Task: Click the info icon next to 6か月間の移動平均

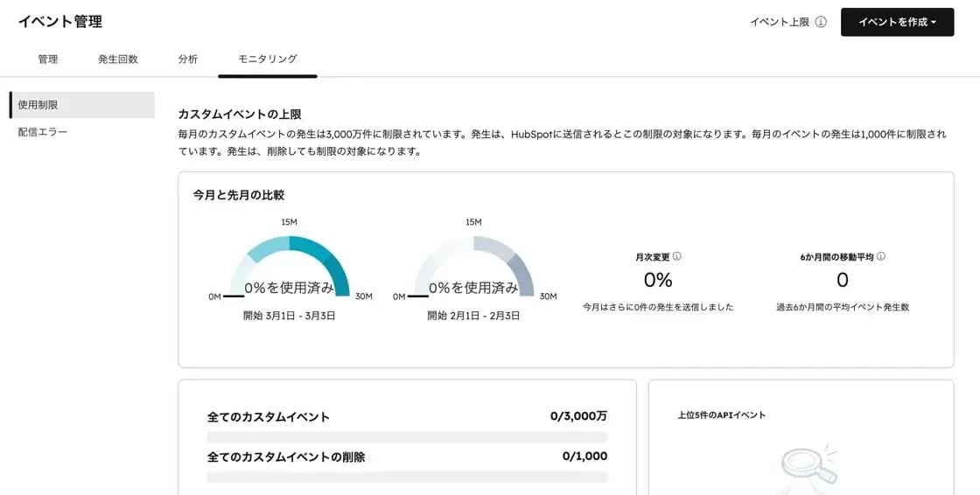Action: pos(880,256)
